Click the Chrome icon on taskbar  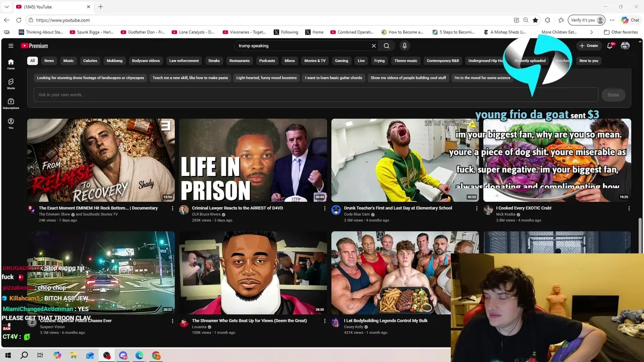tap(156, 355)
